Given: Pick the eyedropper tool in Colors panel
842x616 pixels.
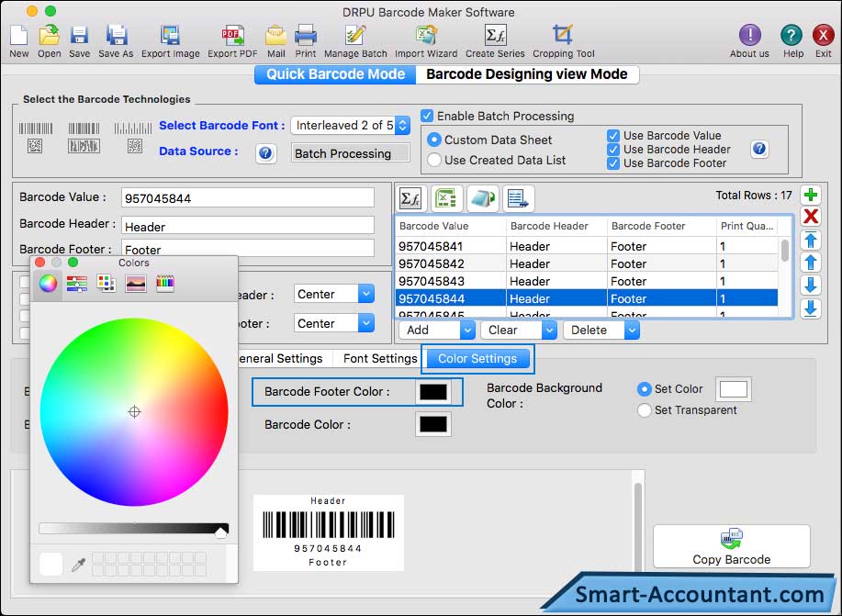Looking at the screenshot, I should [79, 565].
